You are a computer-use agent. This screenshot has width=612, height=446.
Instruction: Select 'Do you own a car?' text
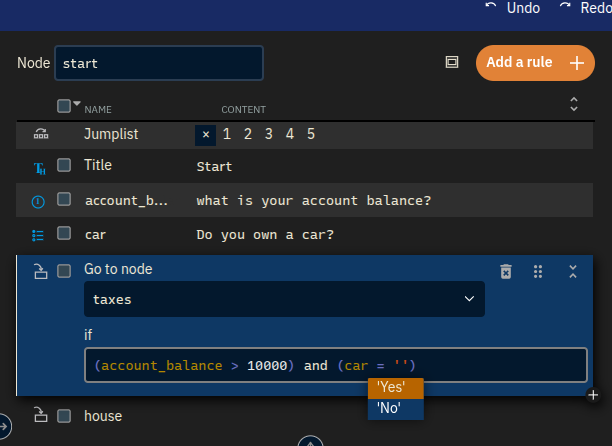[265, 235]
